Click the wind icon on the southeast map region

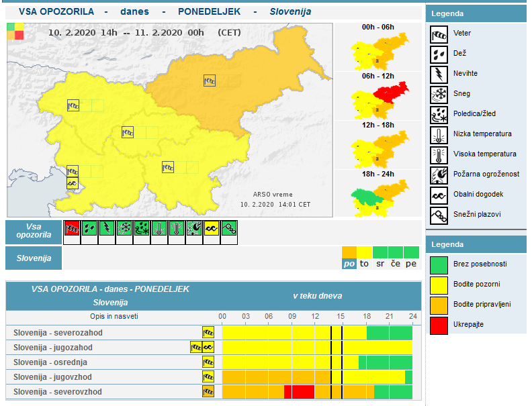tap(168, 167)
